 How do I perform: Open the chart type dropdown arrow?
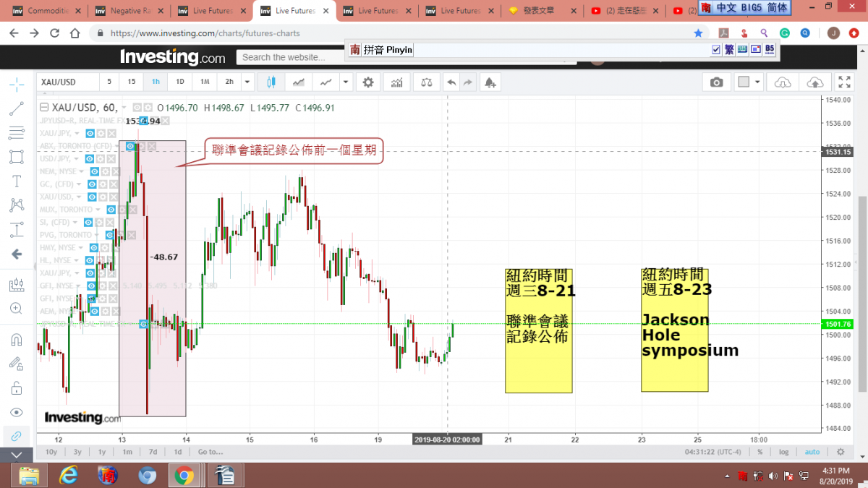pos(346,82)
